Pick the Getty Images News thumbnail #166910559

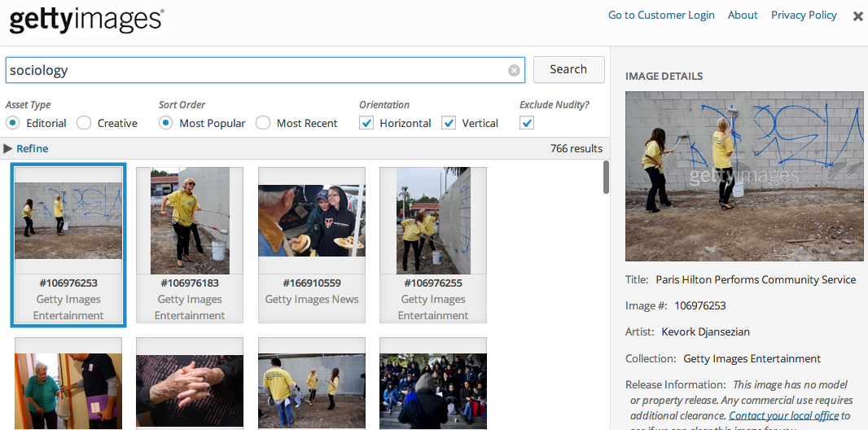311,222
